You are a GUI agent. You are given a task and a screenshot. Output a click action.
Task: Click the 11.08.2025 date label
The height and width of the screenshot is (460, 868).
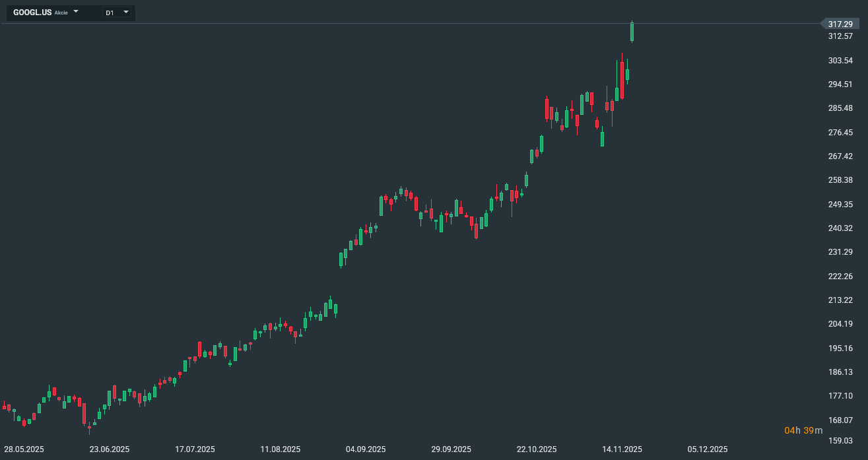[x=280, y=449]
